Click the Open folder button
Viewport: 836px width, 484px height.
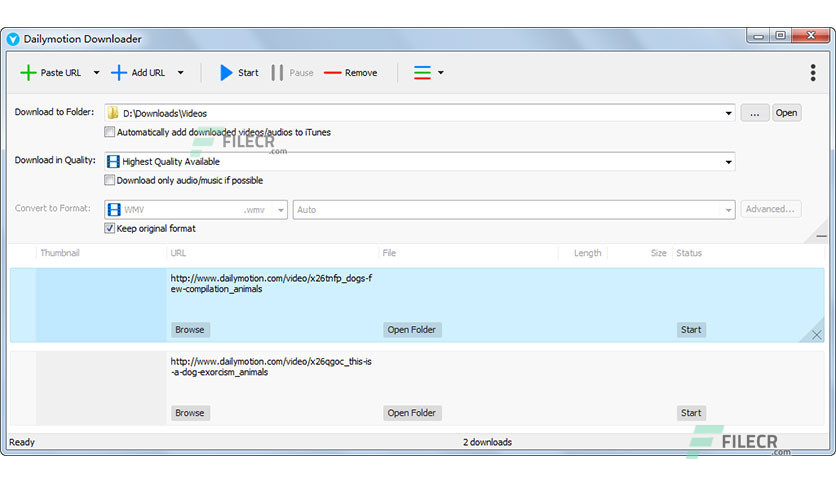(x=786, y=113)
